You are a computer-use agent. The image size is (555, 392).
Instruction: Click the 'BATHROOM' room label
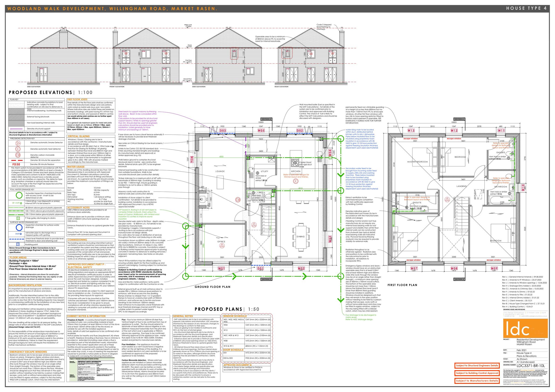point(501,187)
